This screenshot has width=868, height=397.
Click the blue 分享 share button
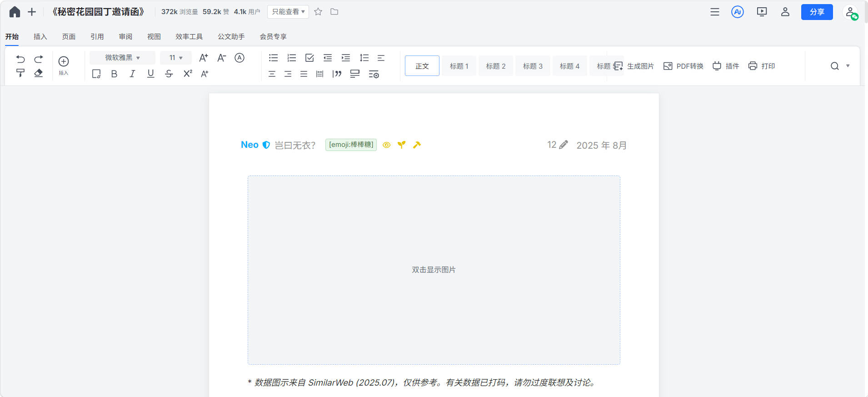817,12
